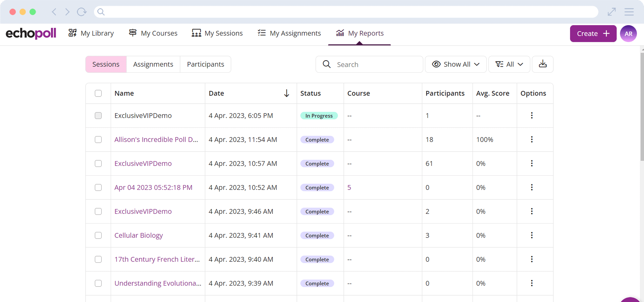Open Allison's Incredible Poll D... session link

click(x=156, y=139)
